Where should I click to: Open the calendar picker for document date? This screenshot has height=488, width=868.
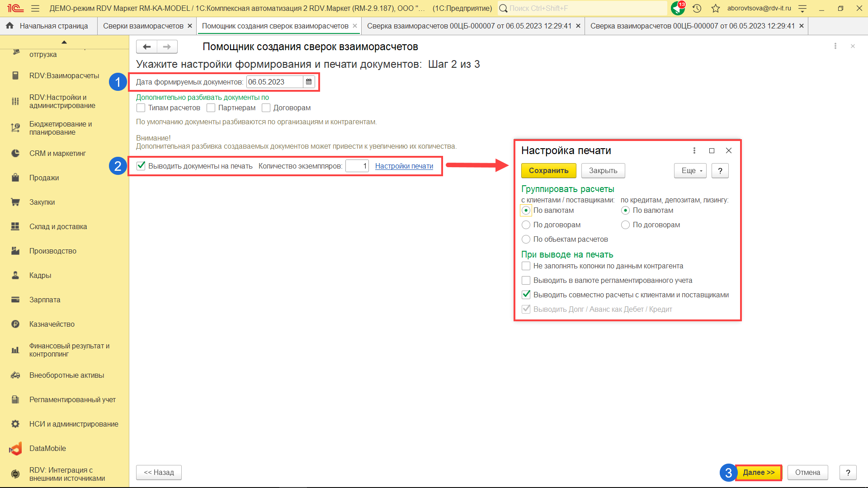[309, 82]
